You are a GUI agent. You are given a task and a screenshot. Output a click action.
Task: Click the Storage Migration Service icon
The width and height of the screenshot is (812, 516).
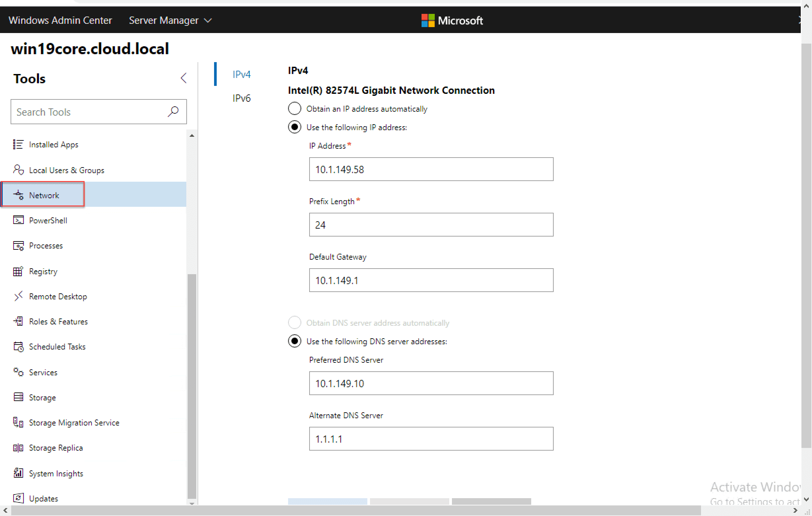pos(18,422)
